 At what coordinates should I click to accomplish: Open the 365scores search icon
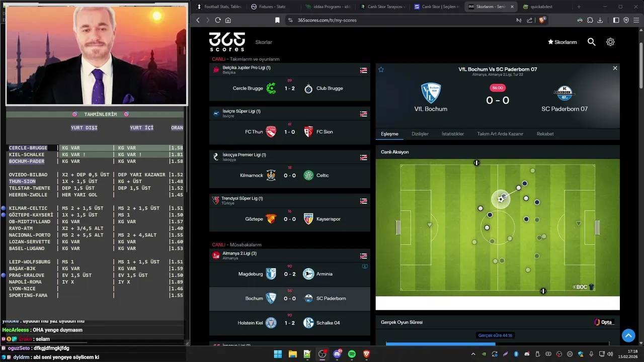tap(592, 42)
